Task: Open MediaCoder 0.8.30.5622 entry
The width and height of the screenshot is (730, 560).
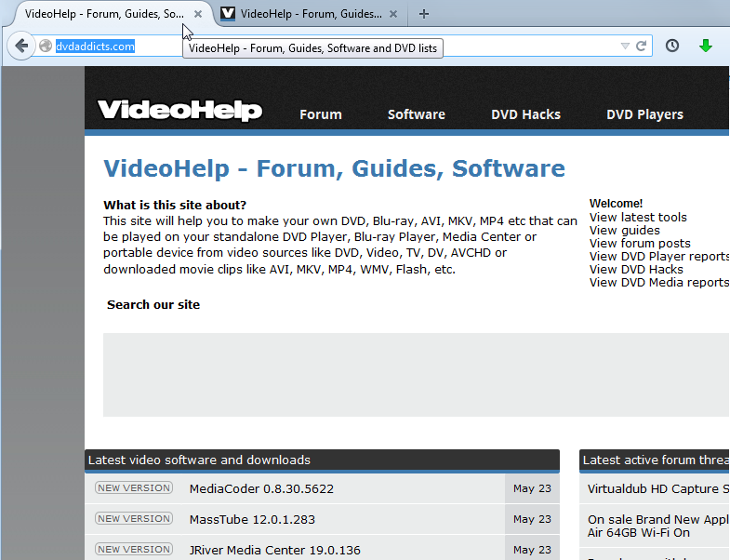Action: (261, 488)
